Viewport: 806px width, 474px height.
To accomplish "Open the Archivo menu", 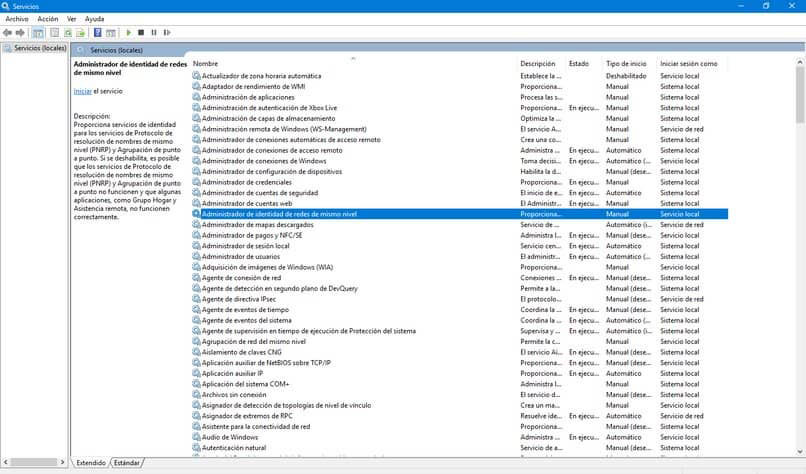I will pos(17,19).
